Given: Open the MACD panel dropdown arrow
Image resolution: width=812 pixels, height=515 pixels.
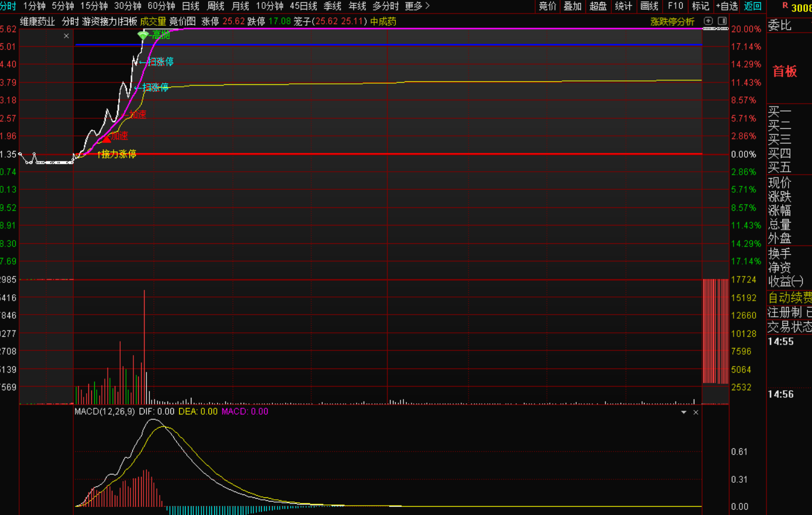Looking at the screenshot, I should click(x=683, y=412).
